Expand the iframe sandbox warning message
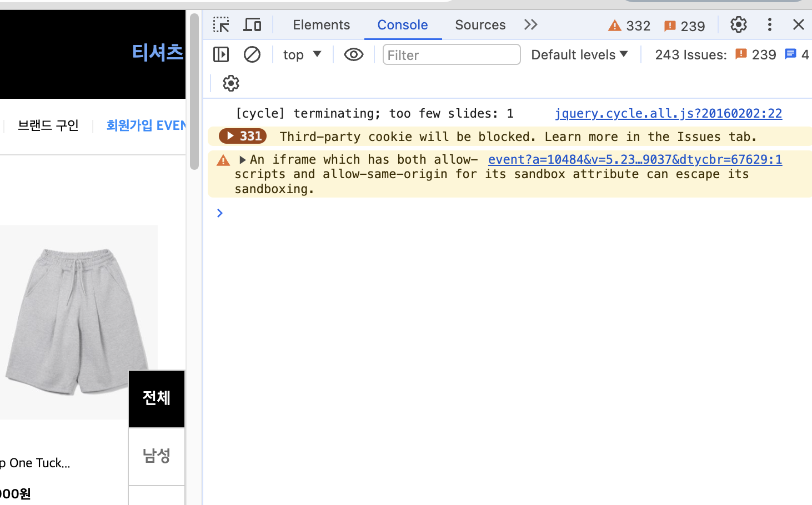This screenshot has width=812, height=505. pyautogui.click(x=242, y=160)
